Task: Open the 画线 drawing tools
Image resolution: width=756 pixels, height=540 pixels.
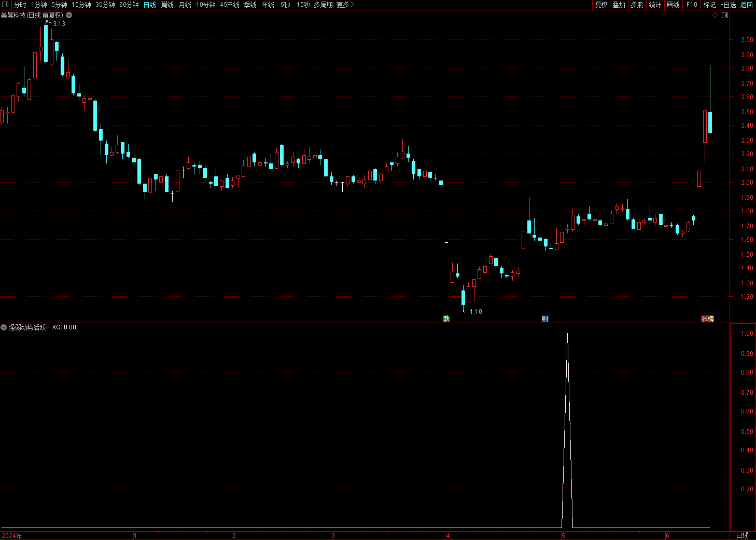Action: click(x=674, y=5)
